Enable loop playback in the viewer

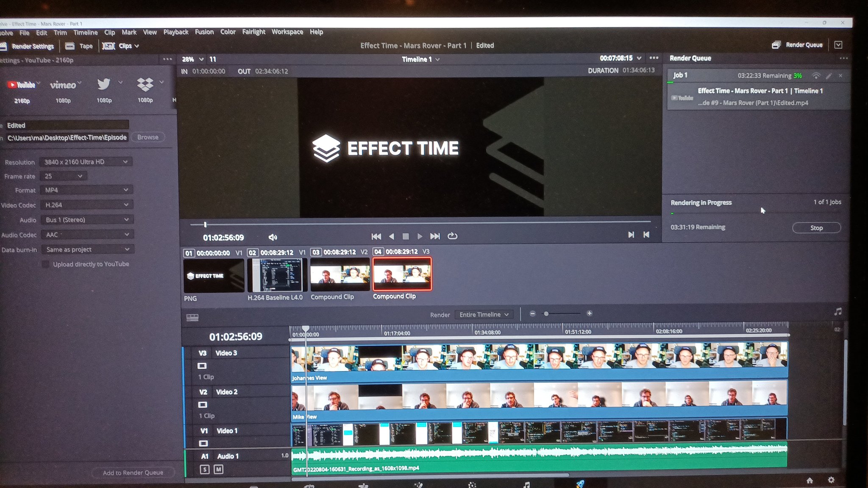coord(453,236)
